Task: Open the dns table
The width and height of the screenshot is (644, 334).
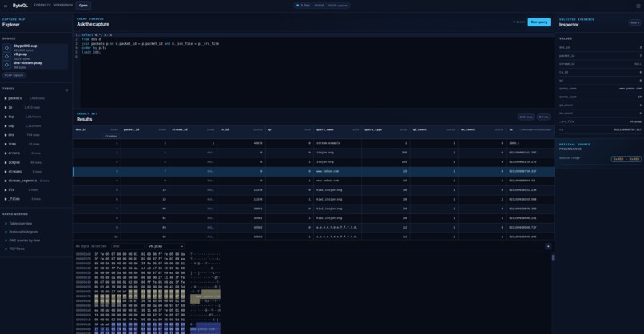Action: tap(36, 135)
